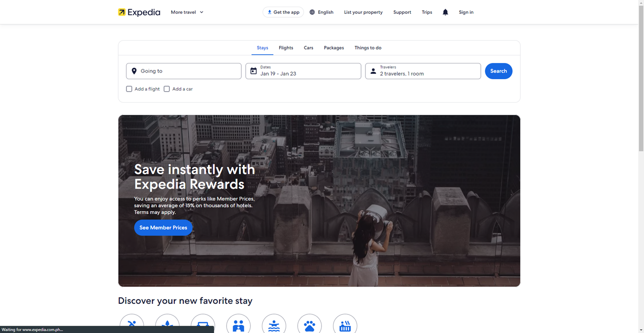This screenshot has height=333, width=644.
Task: Click See Member Prices button
Action: tap(163, 228)
